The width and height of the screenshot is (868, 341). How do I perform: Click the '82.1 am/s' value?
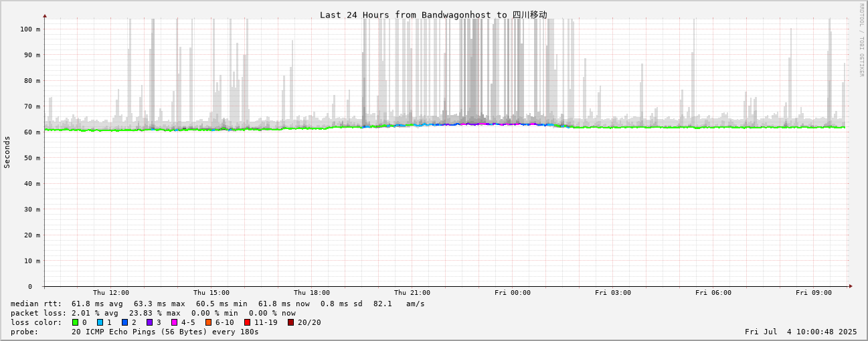tap(399, 304)
